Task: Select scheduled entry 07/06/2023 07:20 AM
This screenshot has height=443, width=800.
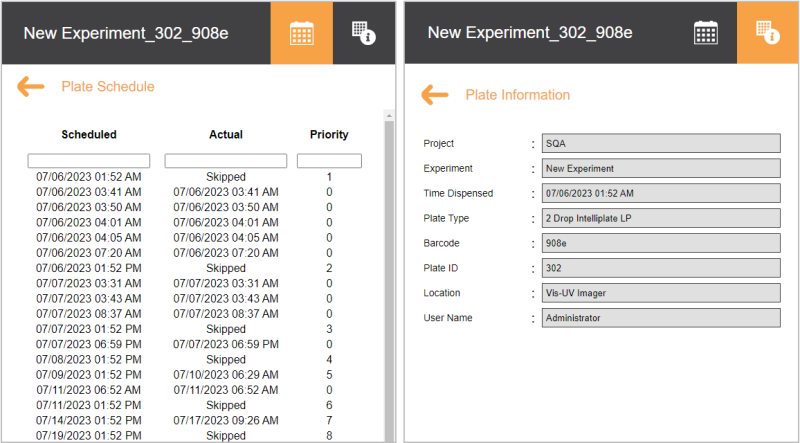Action: pos(89,253)
